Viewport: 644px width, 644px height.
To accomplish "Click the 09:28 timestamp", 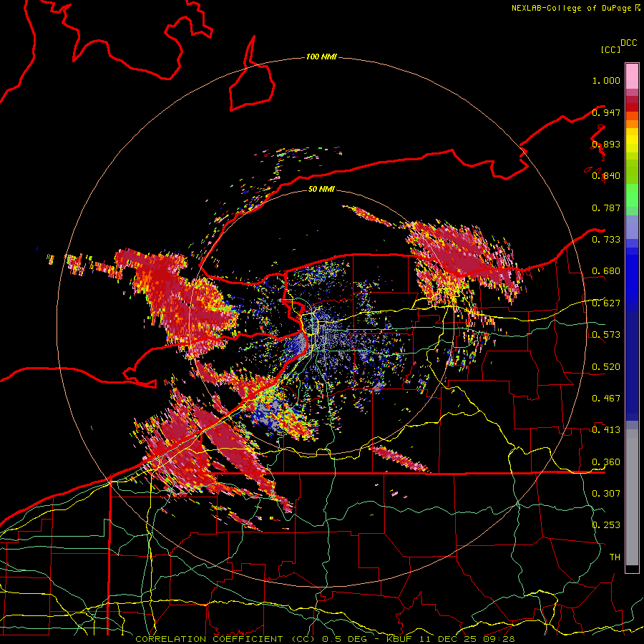I will [x=499, y=639].
